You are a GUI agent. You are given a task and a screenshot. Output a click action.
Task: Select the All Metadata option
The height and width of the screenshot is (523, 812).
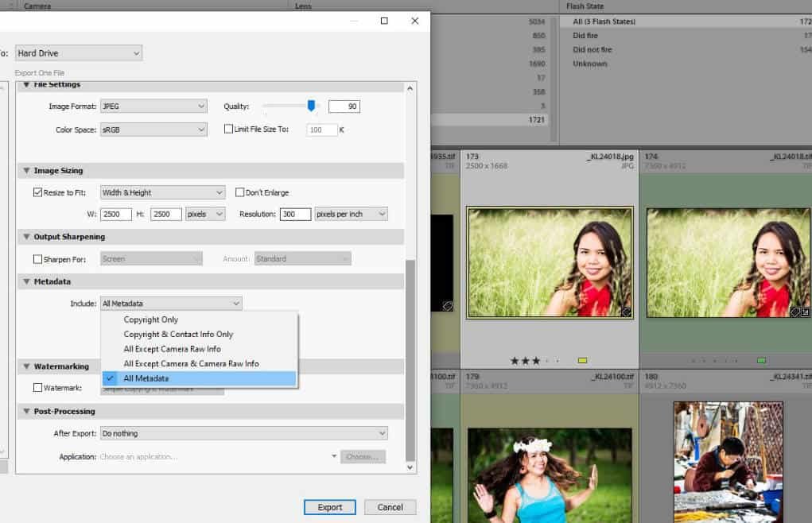pos(200,378)
